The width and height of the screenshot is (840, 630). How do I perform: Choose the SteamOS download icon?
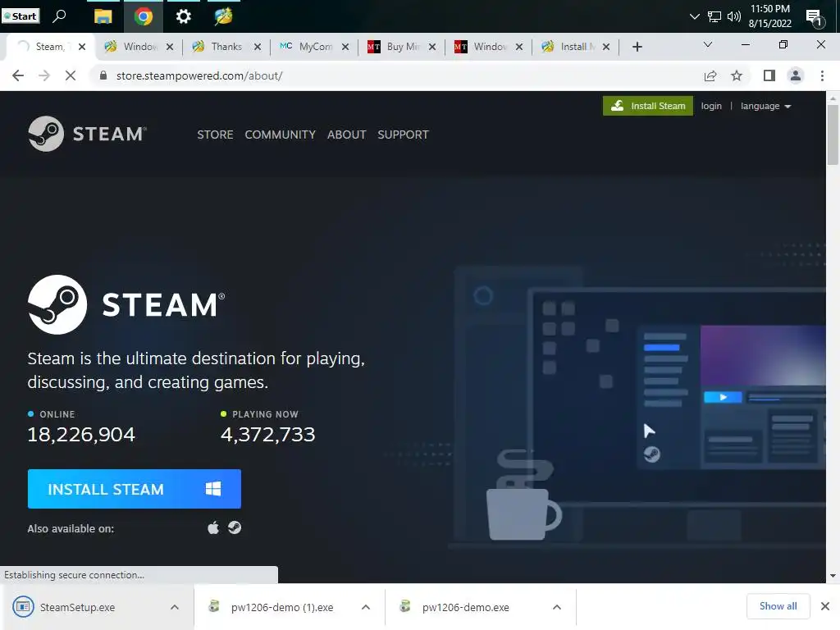point(235,527)
